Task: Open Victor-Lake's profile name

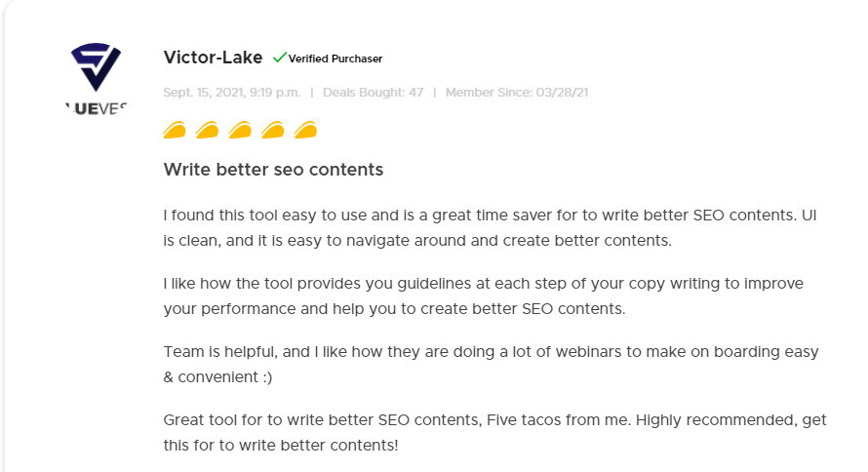Action: [213, 58]
